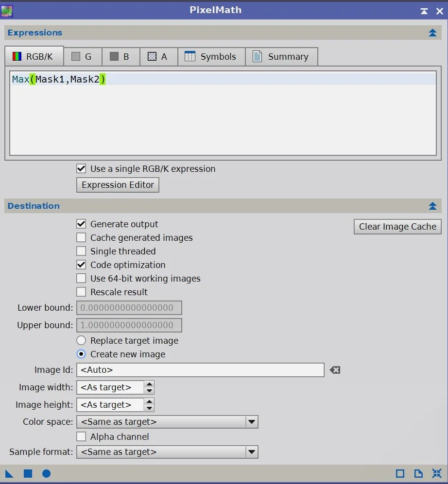Viewport: 448px width, 484px height.
Task: Increase Image height with up arrow
Action: point(149,401)
